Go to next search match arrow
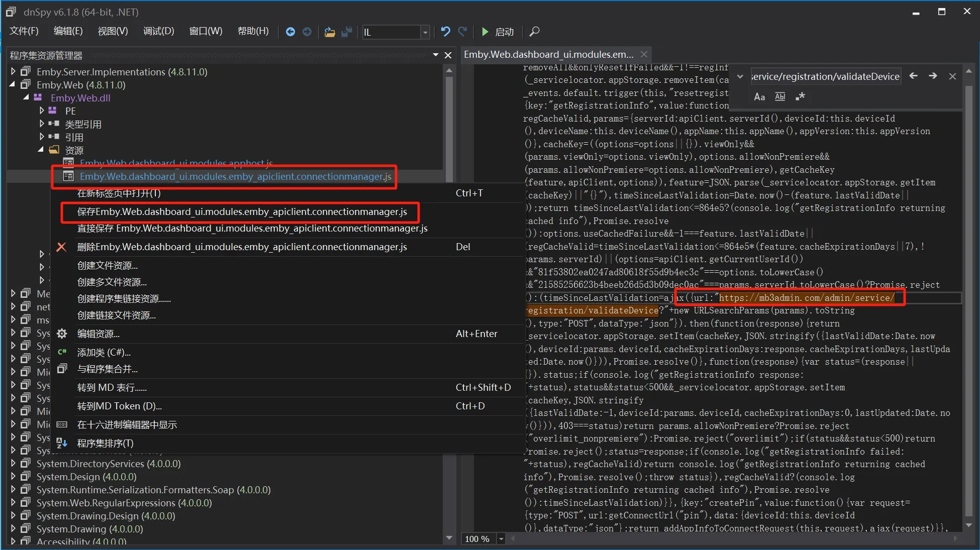The width and height of the screenshot is (980, 550). [933, 76]
